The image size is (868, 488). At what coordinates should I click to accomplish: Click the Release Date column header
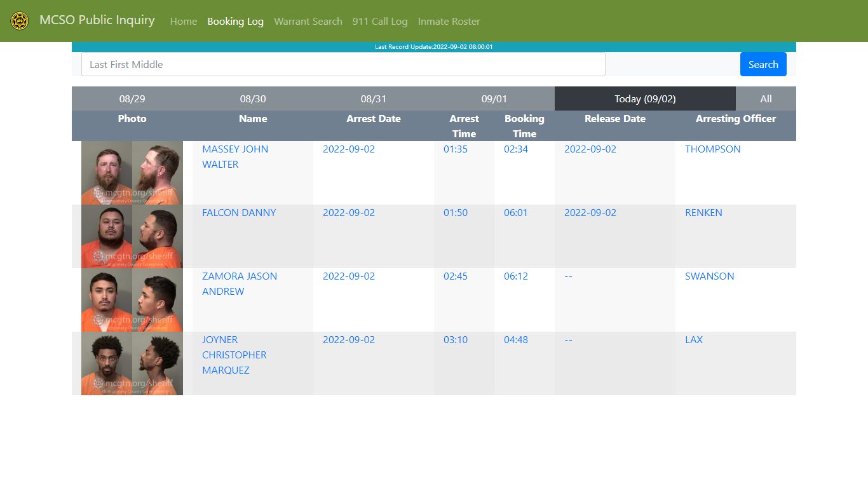(x=615, y=118)
